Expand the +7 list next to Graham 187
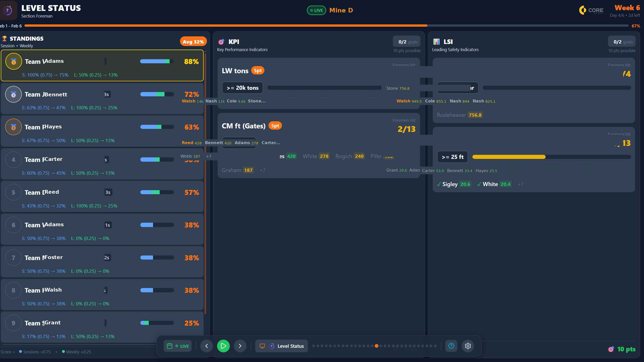This screenshot has height=362, width=644. tap(262, 170)
